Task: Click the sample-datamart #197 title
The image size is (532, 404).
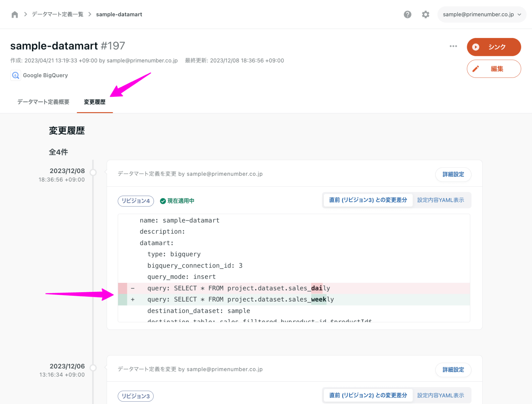Action: pyautogui.click(x=67, y=46)
